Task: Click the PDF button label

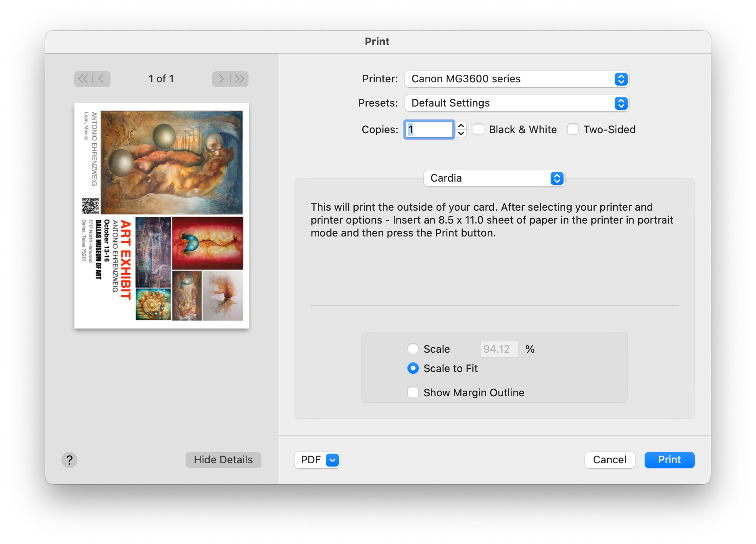Action: point(311,460)
